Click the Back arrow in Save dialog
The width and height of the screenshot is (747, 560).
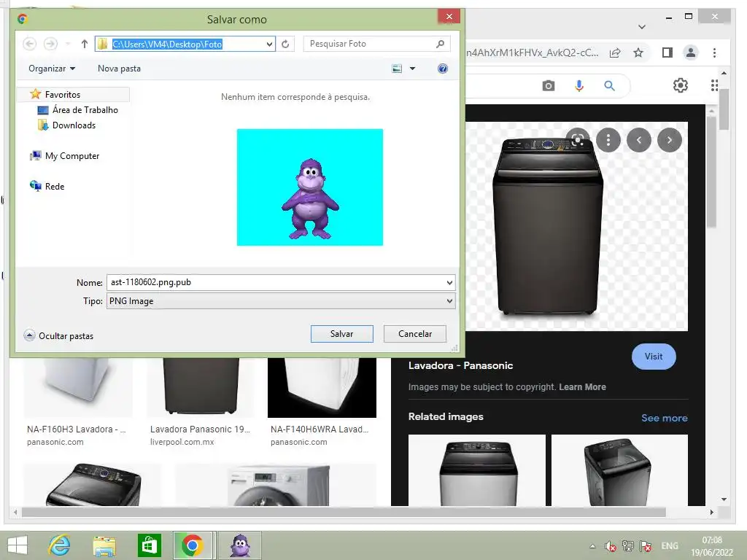tap(29, 44)
